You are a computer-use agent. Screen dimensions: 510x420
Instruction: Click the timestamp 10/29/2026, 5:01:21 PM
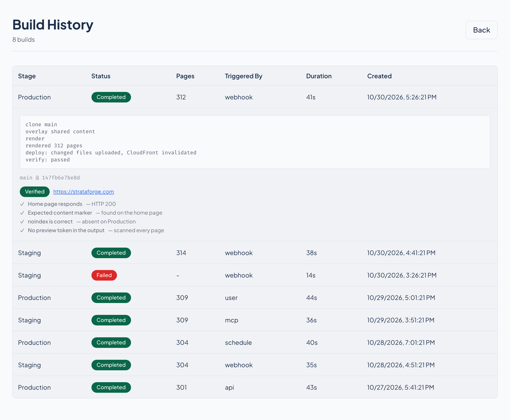(401, 298)
